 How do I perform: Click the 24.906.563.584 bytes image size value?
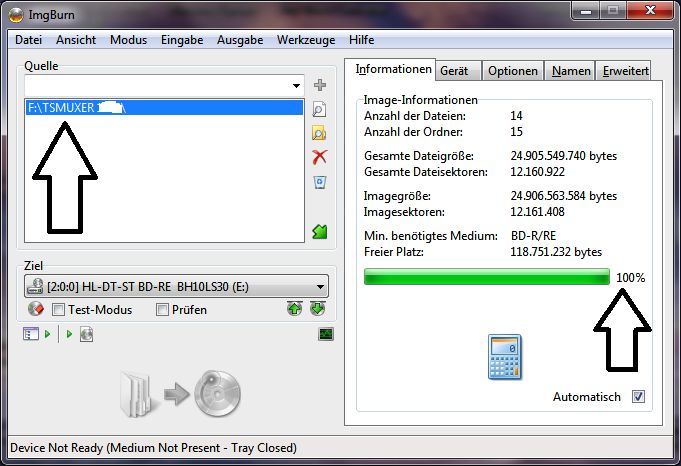pyautogui.click(x=563, y=195)
